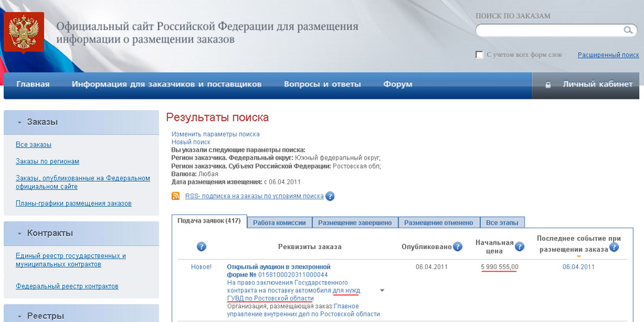Viewport: 644px width, 322px height.
Task: Enable the С учетом всех форм слов checkbox
Action: tap(479, 55)
